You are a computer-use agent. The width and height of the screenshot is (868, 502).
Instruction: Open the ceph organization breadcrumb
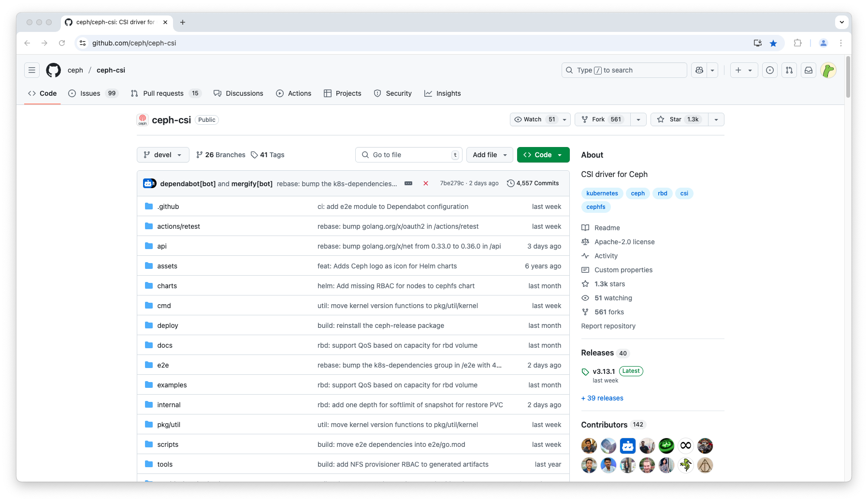tap(75, 70)
